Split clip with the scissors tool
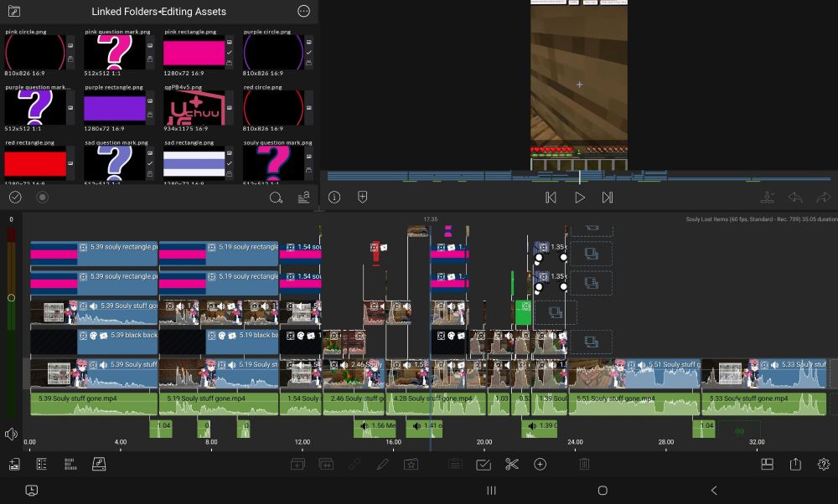The height and width of the screenshot is (504, 838). tap(512, 465)
